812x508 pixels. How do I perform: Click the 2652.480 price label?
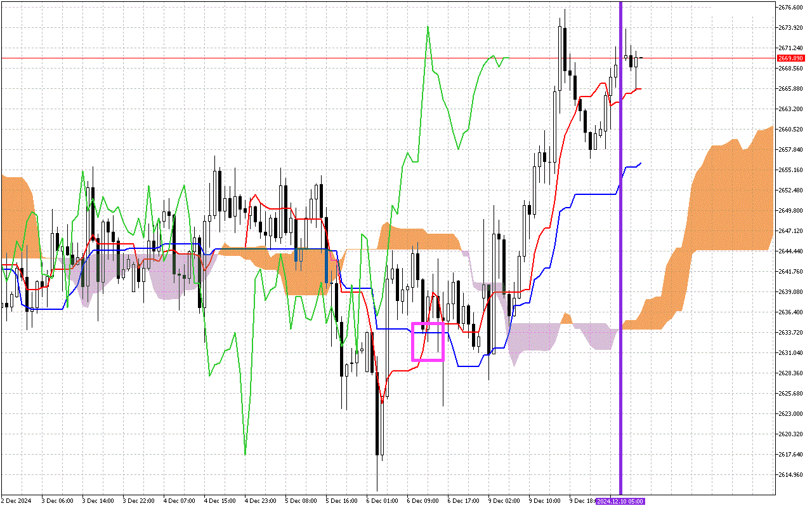tap(790, 190)
